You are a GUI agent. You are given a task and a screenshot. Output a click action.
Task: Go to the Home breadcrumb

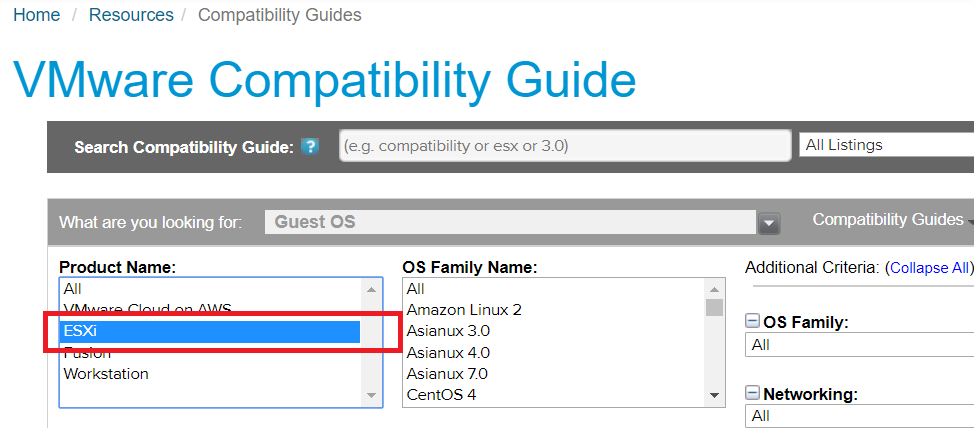tap(36, 15)
